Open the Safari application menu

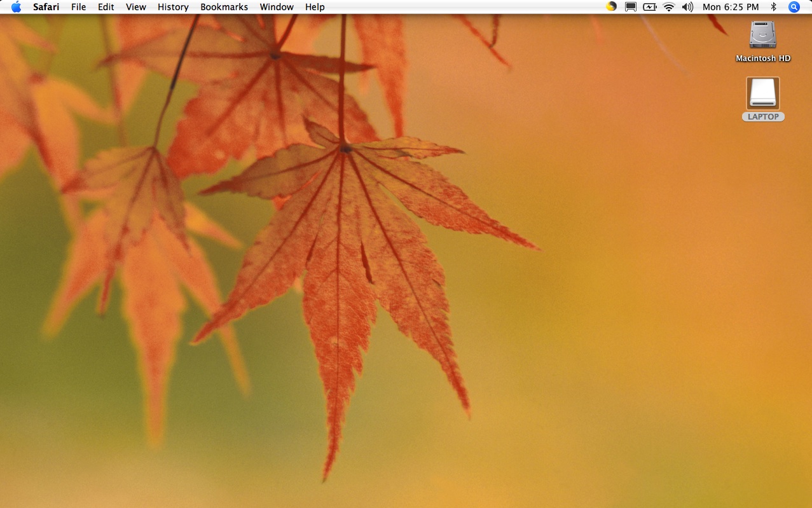click(46, 7)
